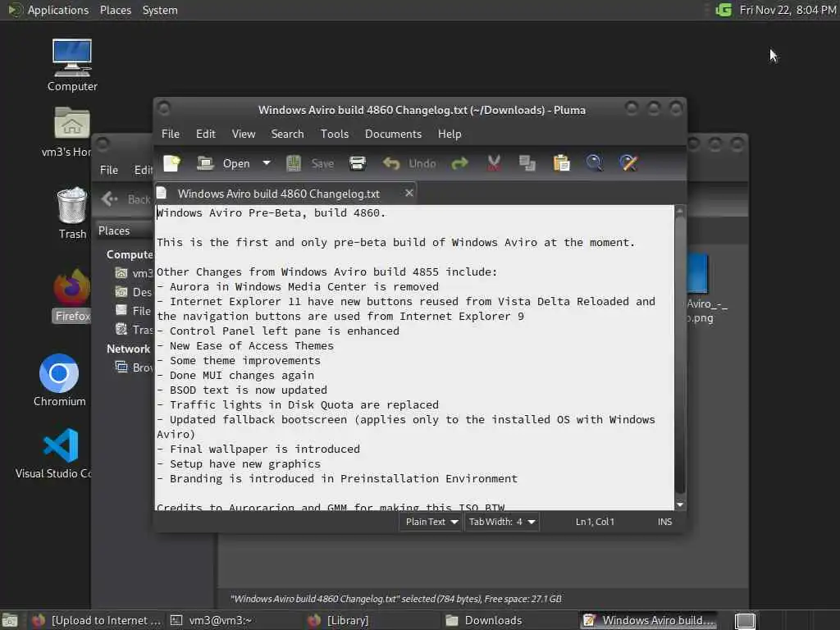Click the show desktop button in taskbar

click(10, 621)
